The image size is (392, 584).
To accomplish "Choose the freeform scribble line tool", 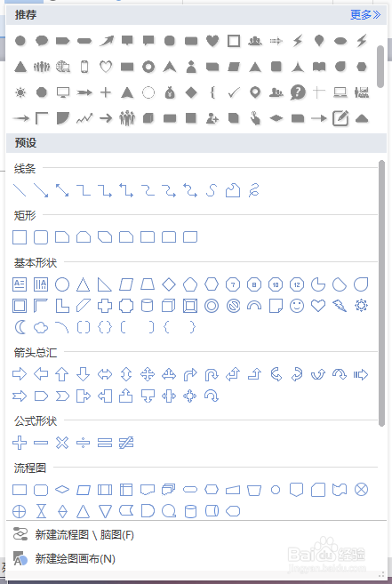I will point(253,190).
